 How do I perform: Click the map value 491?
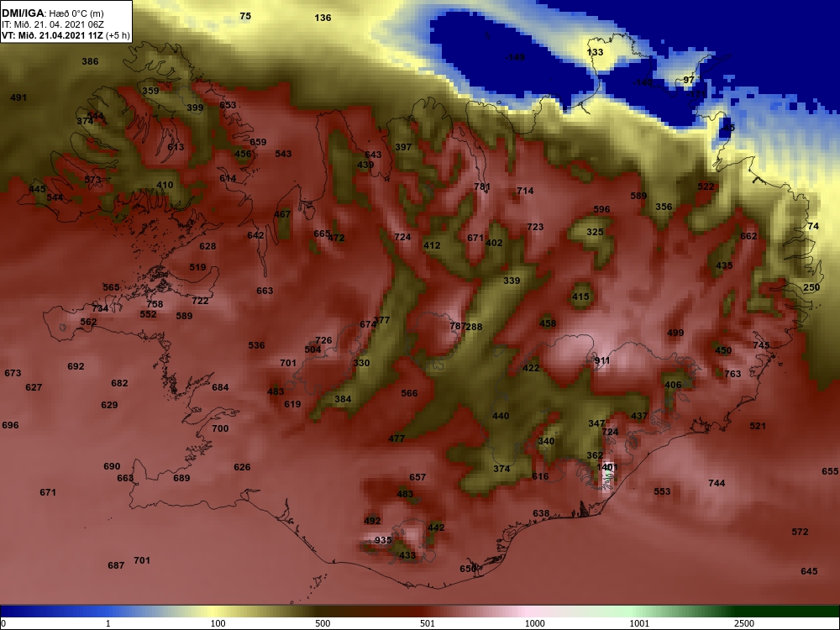(18, 97)
